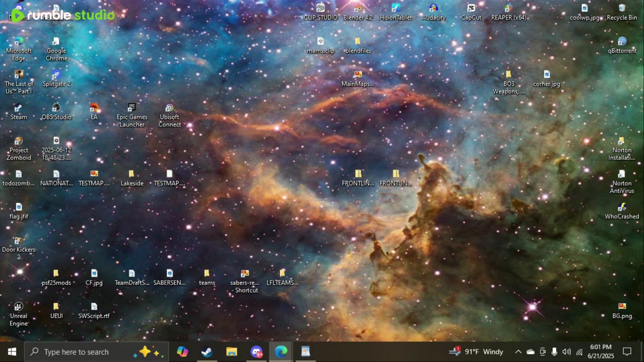Click the taskbar search box
Image resolution: width=644 pixels, height=362 pixels.
(97, 351)
